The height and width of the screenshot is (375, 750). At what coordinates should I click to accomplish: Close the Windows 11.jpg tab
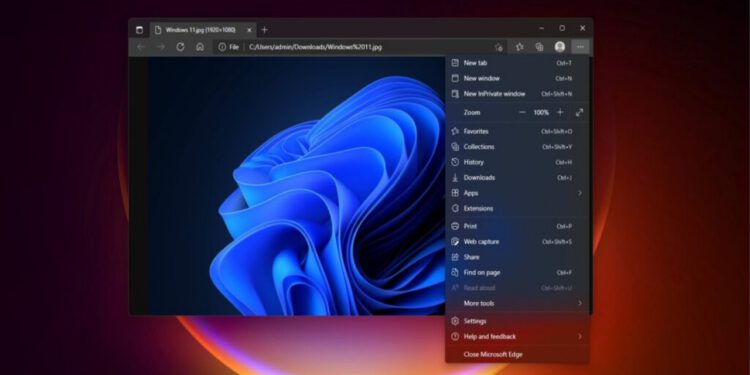pos(249,30)
